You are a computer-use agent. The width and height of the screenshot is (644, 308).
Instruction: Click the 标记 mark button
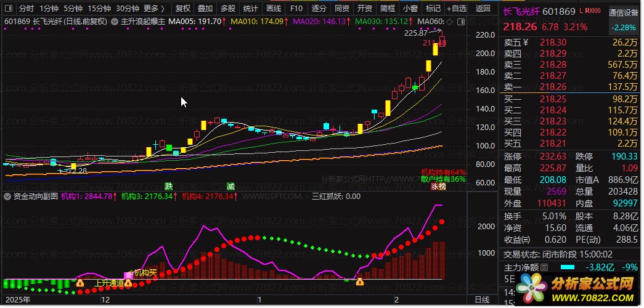pyautogui.click(x=433, y=8)
